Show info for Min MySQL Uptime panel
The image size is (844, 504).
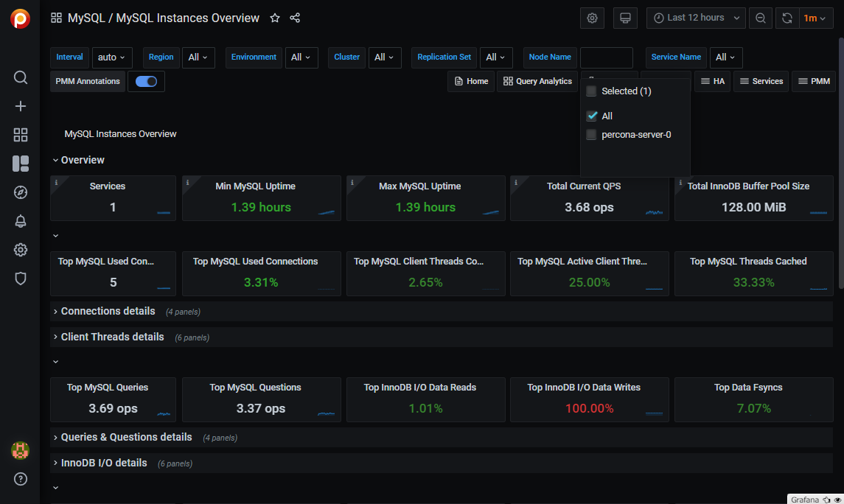click(187, 182)
